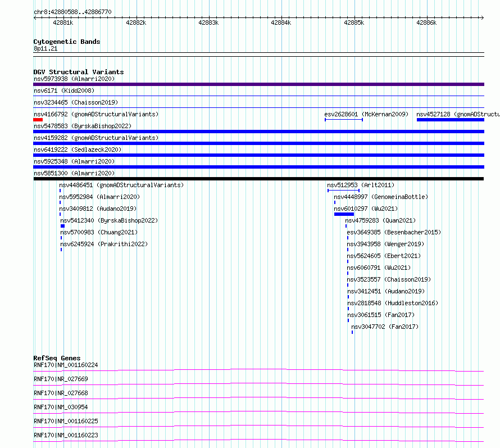Select the nsv6171 (Kidd2008) variant label
Image resolution: width=500 pixels, height=448 pixels.
(x=64, y=90)
